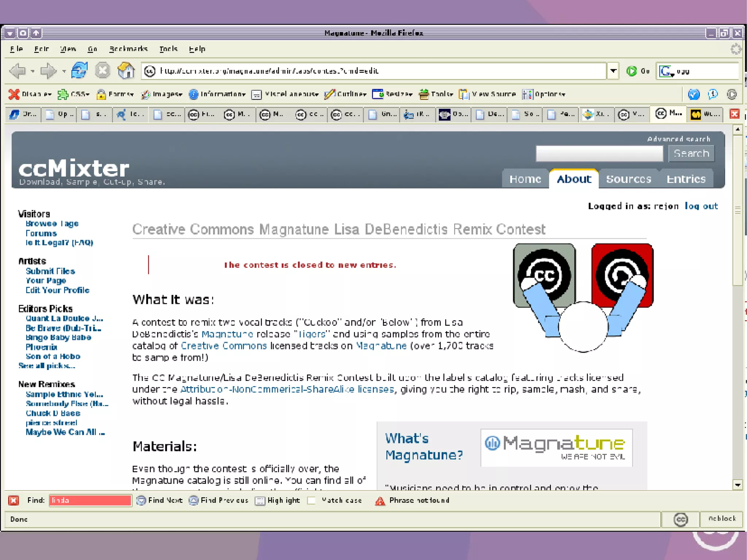
Task: Click the ccMixter Search button
Action: click(x=691, y=153)
